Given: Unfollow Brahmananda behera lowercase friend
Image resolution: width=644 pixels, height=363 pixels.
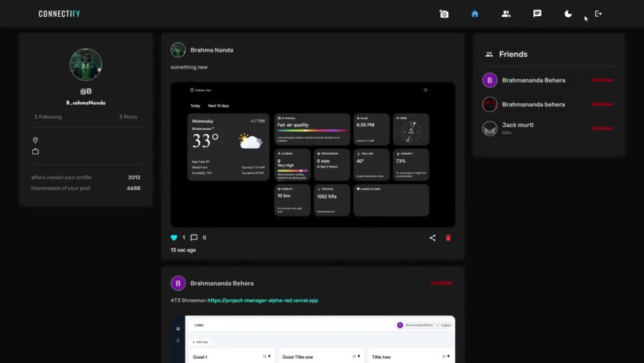Looking at the screenshot, I should 602,104.
